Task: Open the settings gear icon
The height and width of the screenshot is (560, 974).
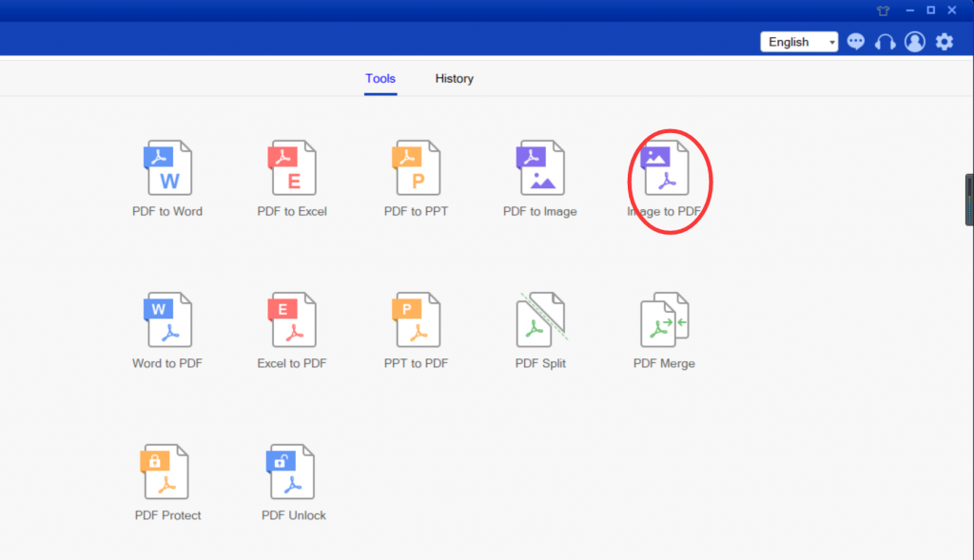Action: click(x=944, y=42)
